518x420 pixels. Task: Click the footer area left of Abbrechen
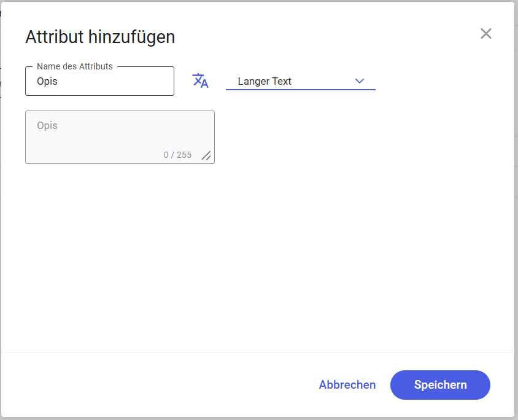point(158,385)
